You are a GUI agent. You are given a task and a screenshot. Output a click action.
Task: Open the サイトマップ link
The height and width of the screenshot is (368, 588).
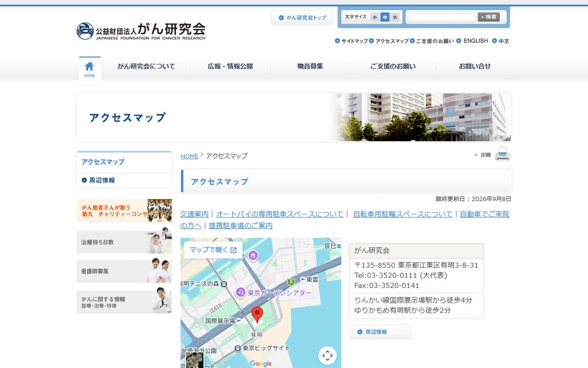pyautogui.click(x=352, y=41)
